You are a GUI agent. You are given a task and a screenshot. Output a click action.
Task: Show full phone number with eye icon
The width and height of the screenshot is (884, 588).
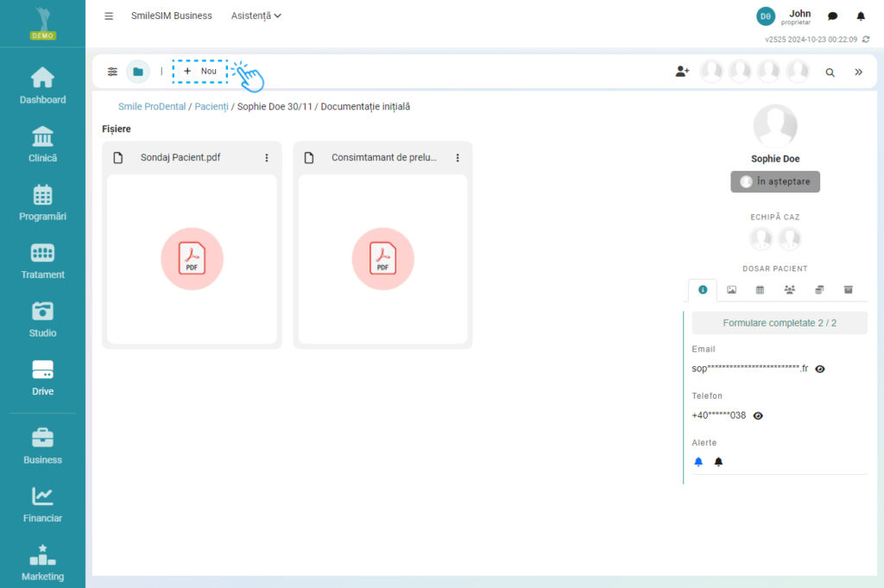click(758, 415)
